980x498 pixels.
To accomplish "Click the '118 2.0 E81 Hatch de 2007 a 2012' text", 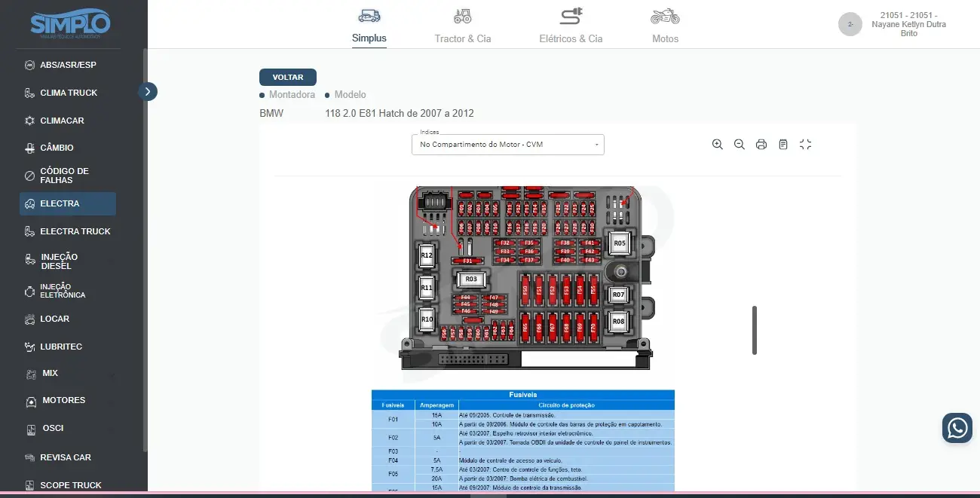I will [x=400, y=114].
